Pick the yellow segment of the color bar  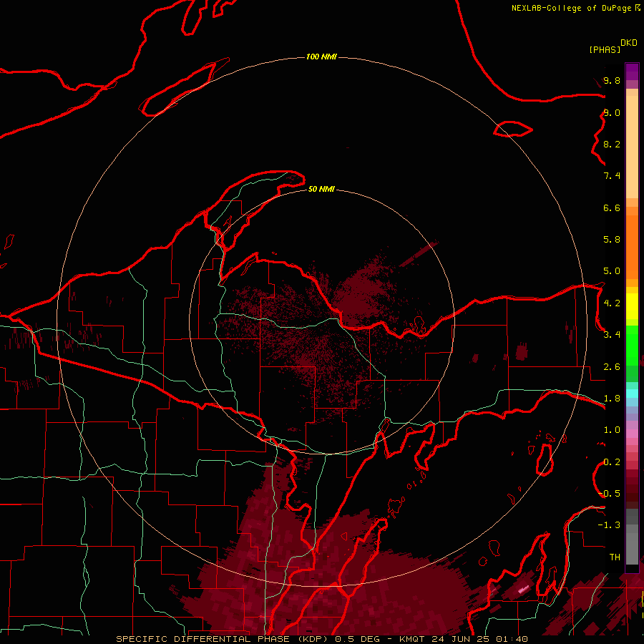[x=632, y=306]
